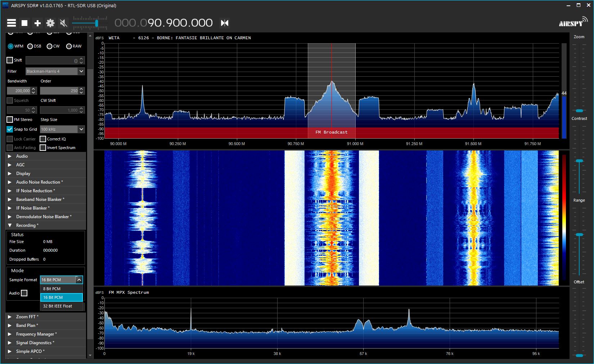
Task: Adjust the Contrast slider handle
Action: pyautogui.click(x=579, y=161)
